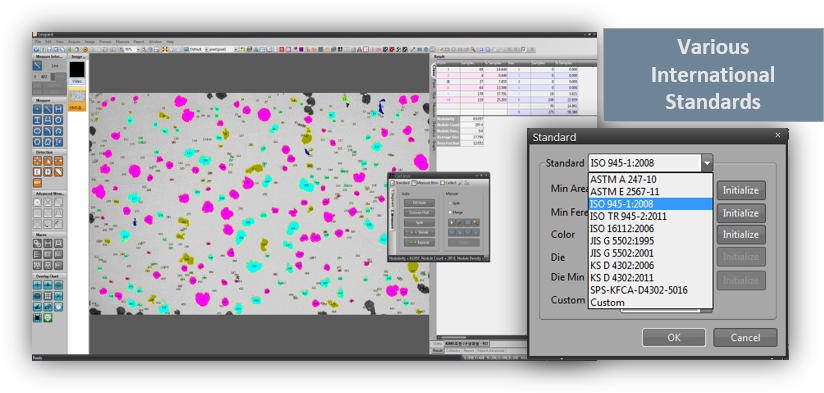The height and width of the screenshot is (393, 824).
Task: Choose ISO TR 945-2:2011 from the list
Action: tap(650, 216)
